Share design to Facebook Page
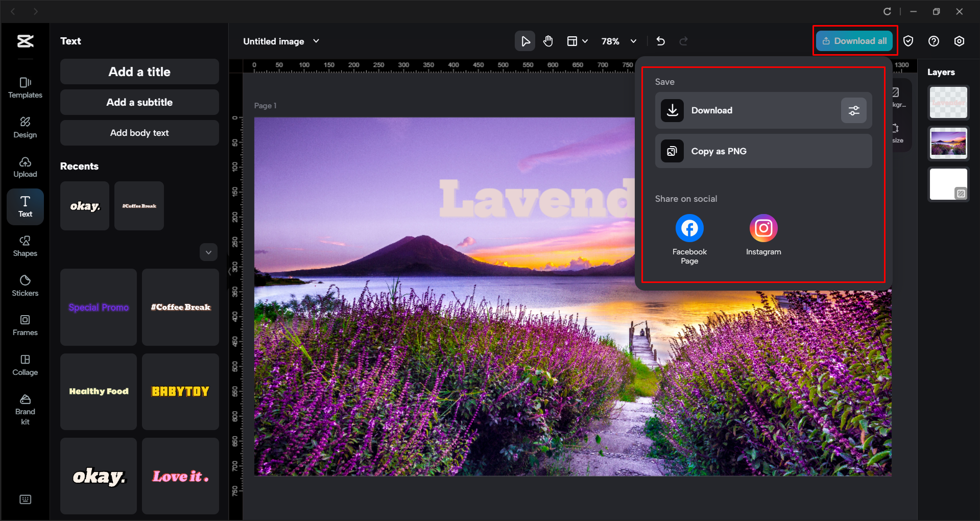 coord(689,228)
